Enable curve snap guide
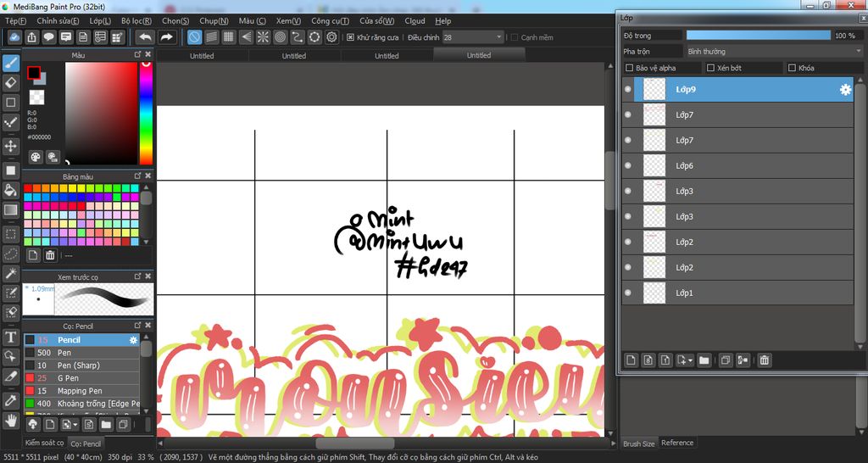The height and width of the screenshot is (463, 868). coord(298,37)
